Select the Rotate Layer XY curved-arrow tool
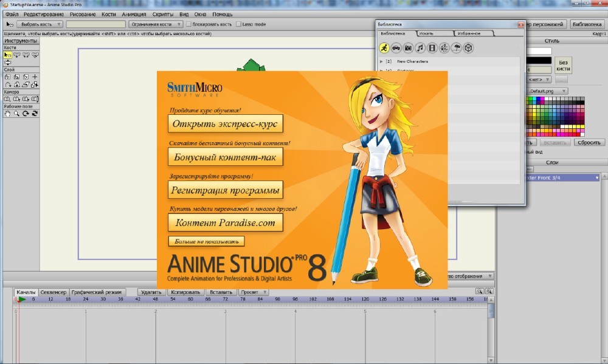 7,84
